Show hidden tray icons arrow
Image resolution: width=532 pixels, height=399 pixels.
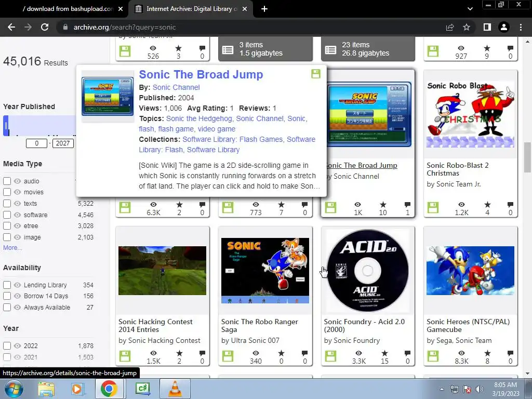(x=442, y=389)
